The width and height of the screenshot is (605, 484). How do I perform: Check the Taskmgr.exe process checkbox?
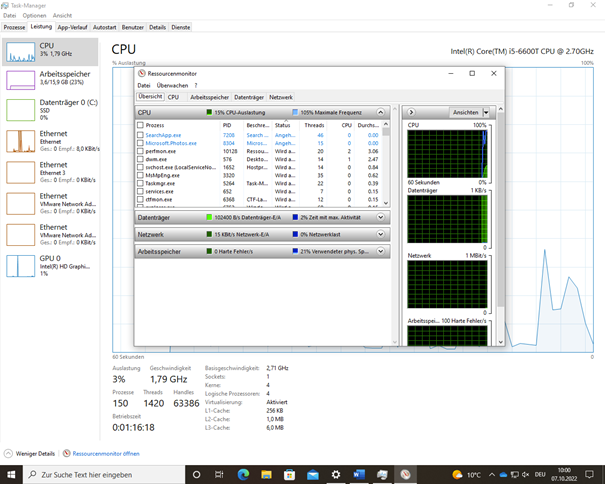point(140,183)
